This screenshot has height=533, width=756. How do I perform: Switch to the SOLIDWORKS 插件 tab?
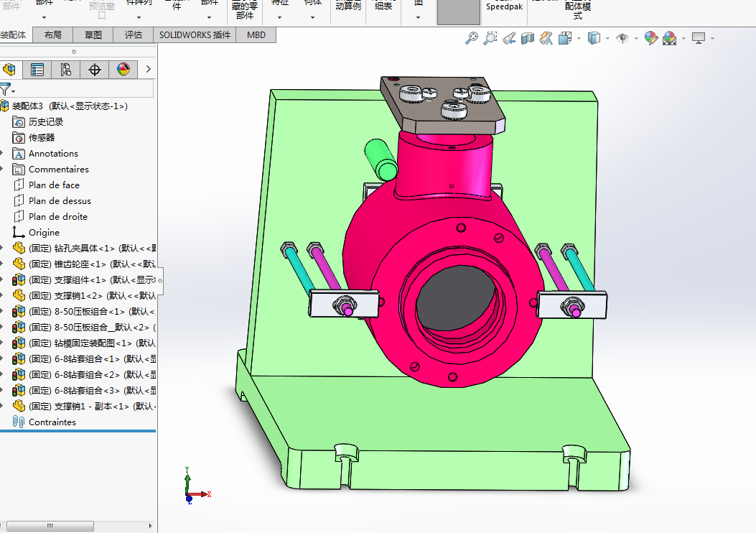[x=195, y=35]
